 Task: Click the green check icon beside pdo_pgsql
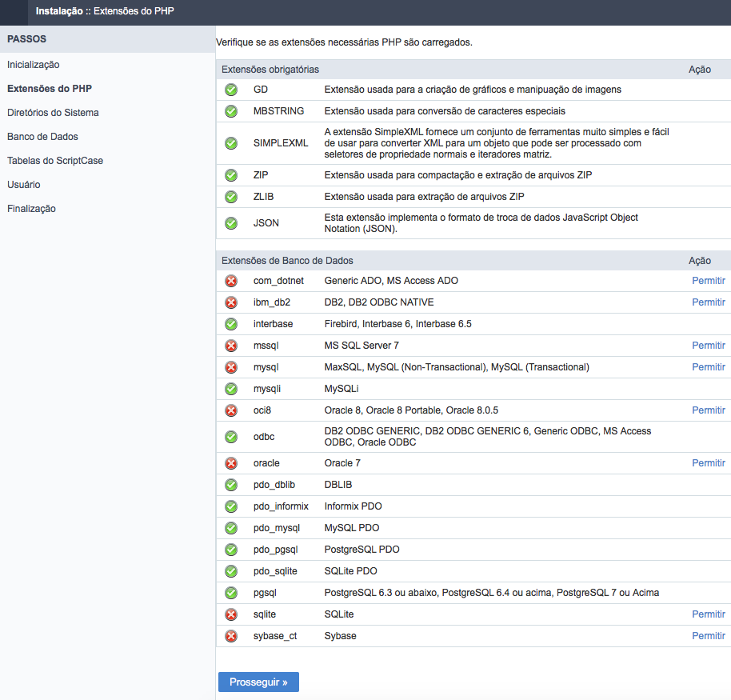[231, 550]
